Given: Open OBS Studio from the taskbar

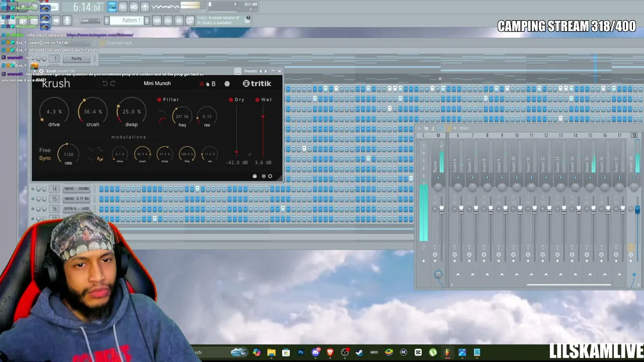Looking at the screenshot, I should 345,352.
